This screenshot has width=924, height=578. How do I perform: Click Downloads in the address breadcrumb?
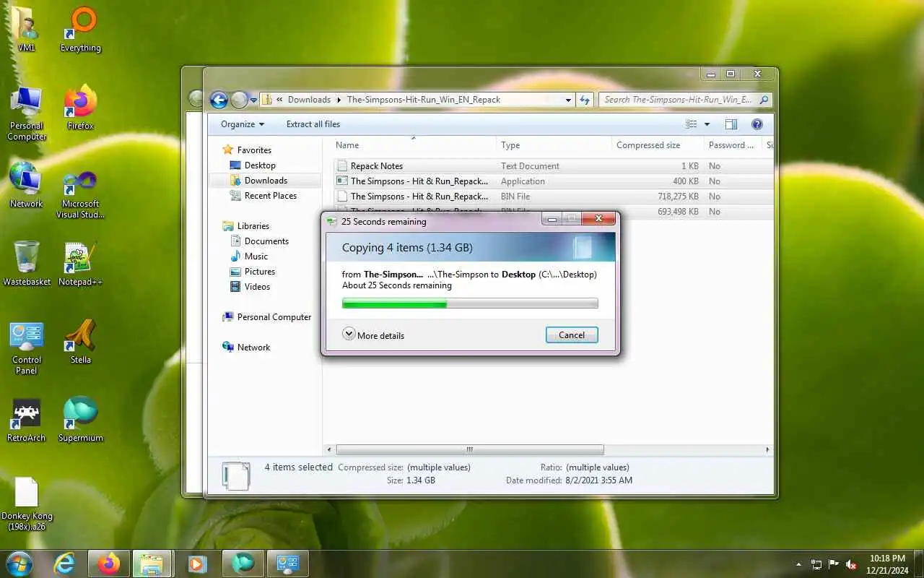pos(309,100)
